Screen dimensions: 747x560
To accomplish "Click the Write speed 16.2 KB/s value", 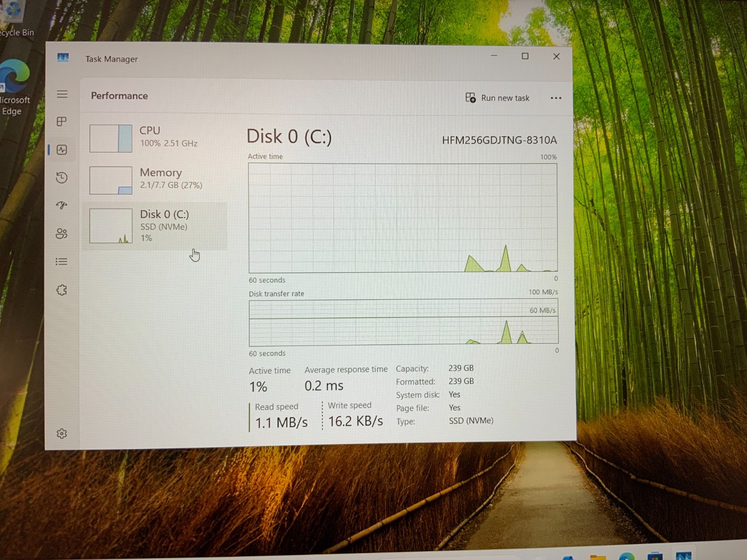I will [355, 421].
